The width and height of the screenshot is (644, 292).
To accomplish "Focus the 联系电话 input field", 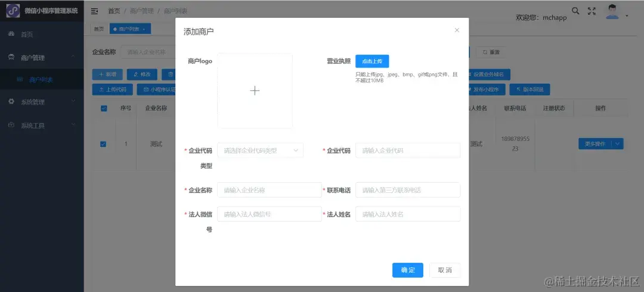I will tap(408, 190).
